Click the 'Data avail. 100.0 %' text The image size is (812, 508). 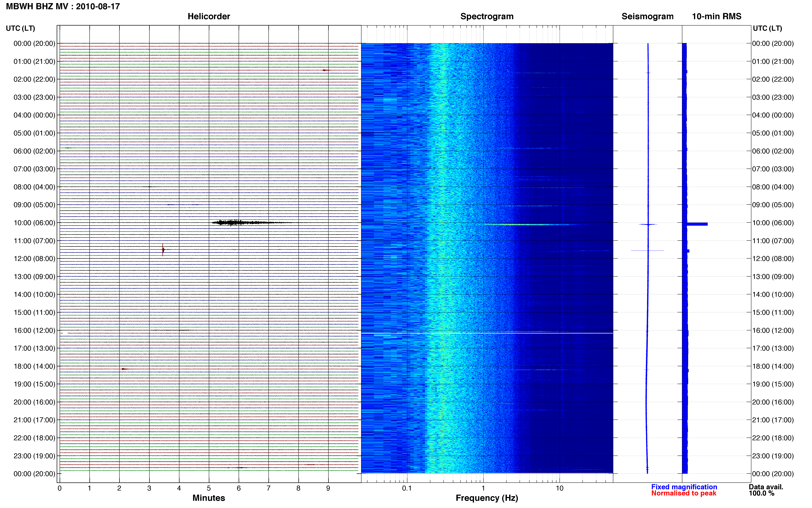[x=766, y=490]
